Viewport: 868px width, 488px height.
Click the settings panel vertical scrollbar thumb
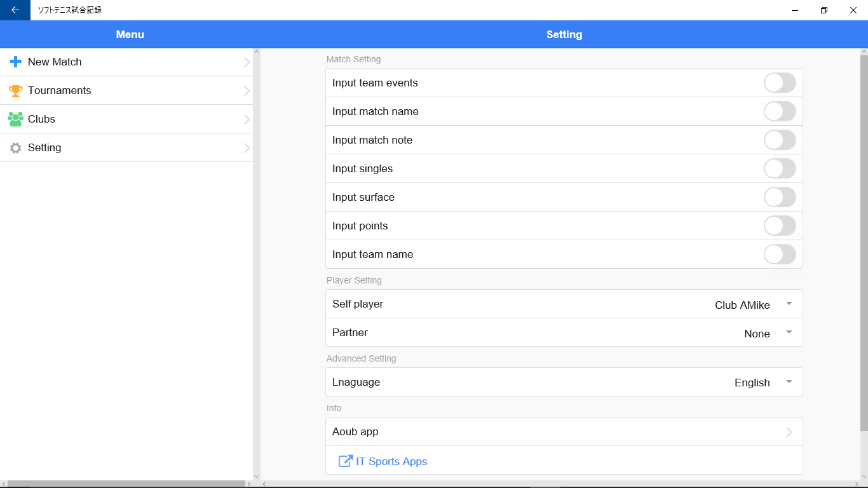pos(864,243)
